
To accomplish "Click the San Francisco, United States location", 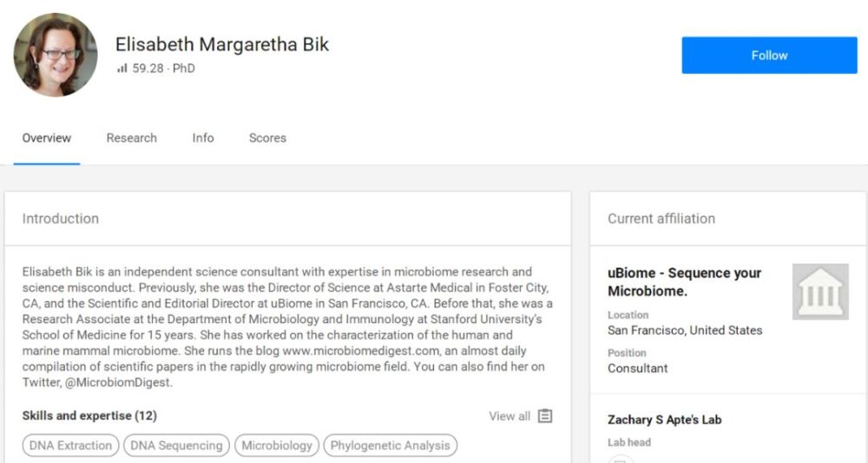I will click(x=685, y=330).
